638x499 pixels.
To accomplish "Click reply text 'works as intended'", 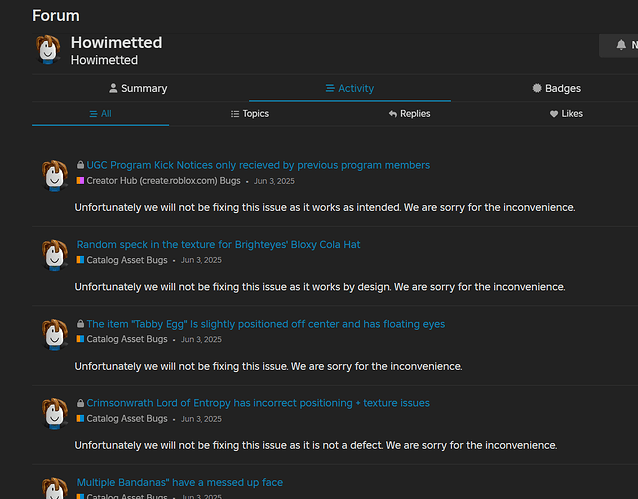I will pyautogui.click(x=357, y=208).
